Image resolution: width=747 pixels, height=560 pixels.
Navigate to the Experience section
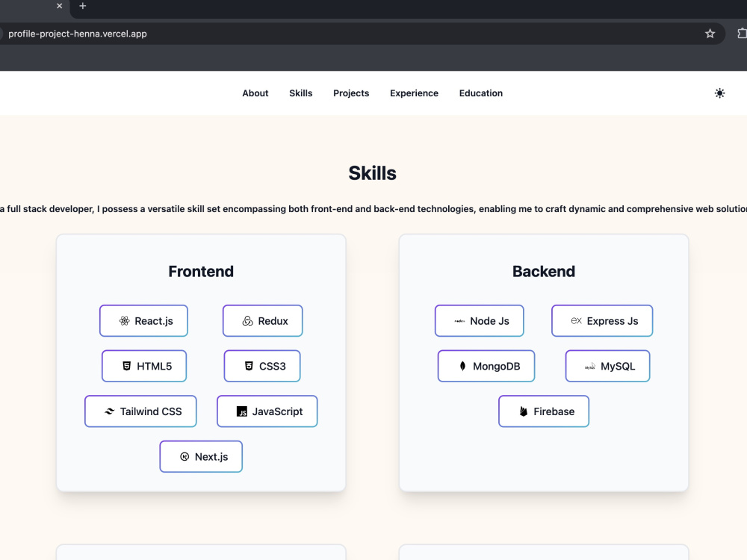414,93
